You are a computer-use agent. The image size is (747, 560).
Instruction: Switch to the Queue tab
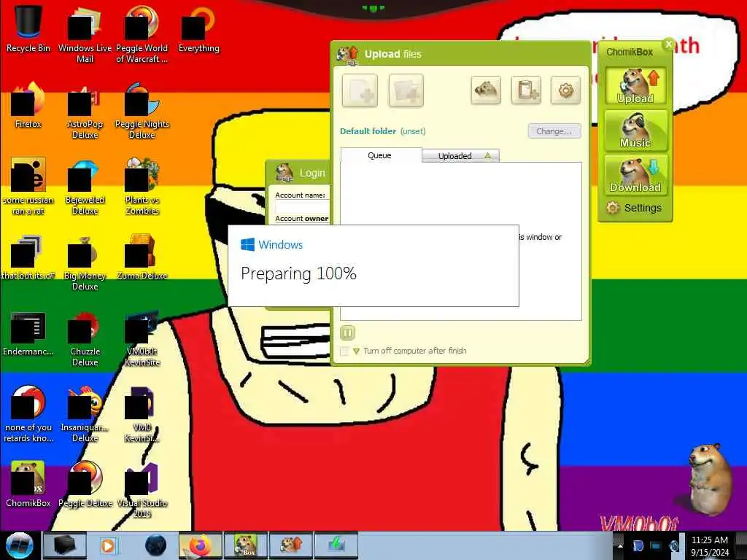click(381, 155)
